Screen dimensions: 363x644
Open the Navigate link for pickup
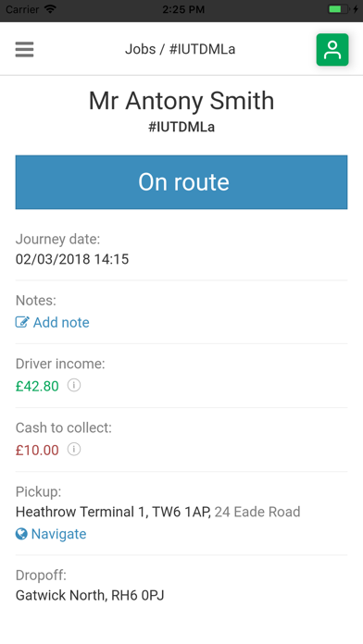point(58,534)
